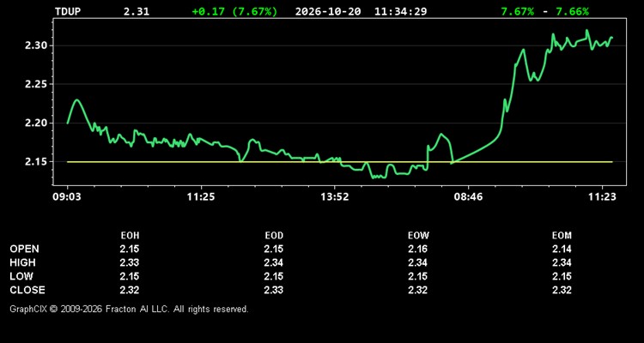Select the EOH high value 2.33
Screen dimensions: 644x343
tap(130, 262)
